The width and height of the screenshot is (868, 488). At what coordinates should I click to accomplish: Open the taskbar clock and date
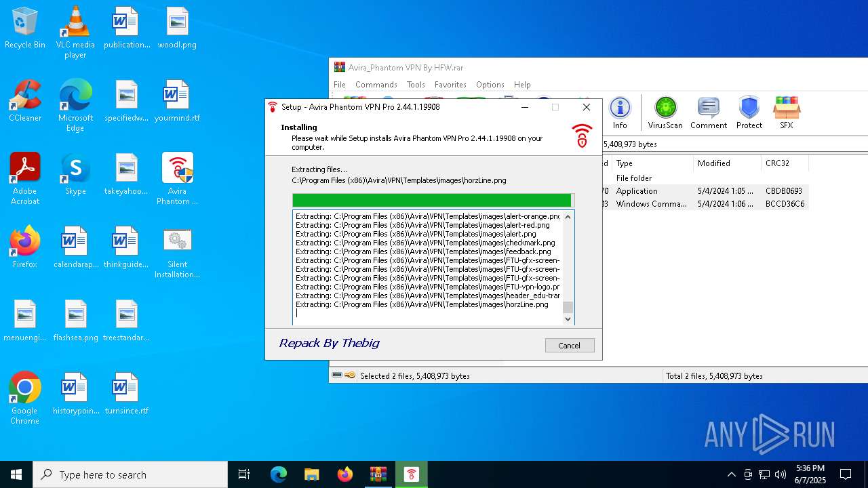click(810, 474)
